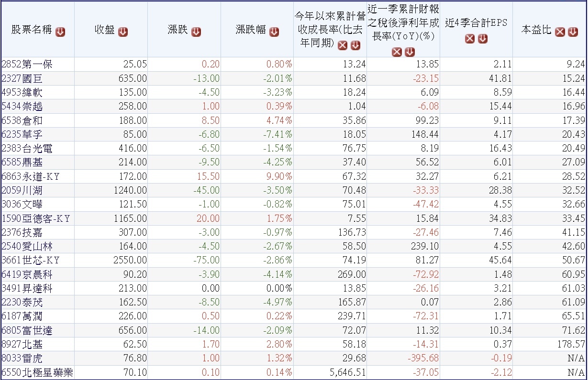The height and width of the screenshot is (380, 588).
Task: Click 2327國巨 stock name
Action: [x=22, y=78]
